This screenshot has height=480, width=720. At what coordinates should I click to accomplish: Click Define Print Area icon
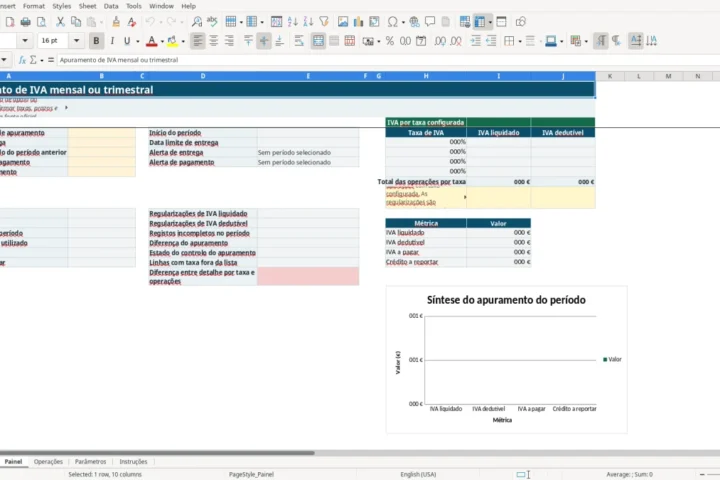(465, 22)
